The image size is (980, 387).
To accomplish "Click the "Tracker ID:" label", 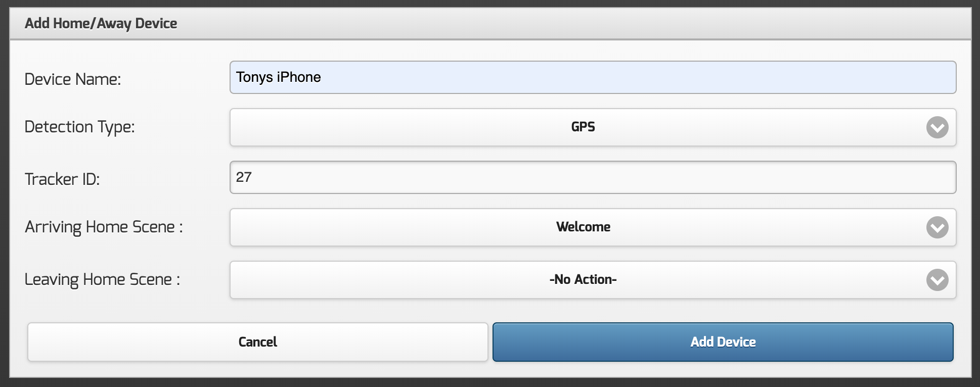I will [x=62, y=179].
